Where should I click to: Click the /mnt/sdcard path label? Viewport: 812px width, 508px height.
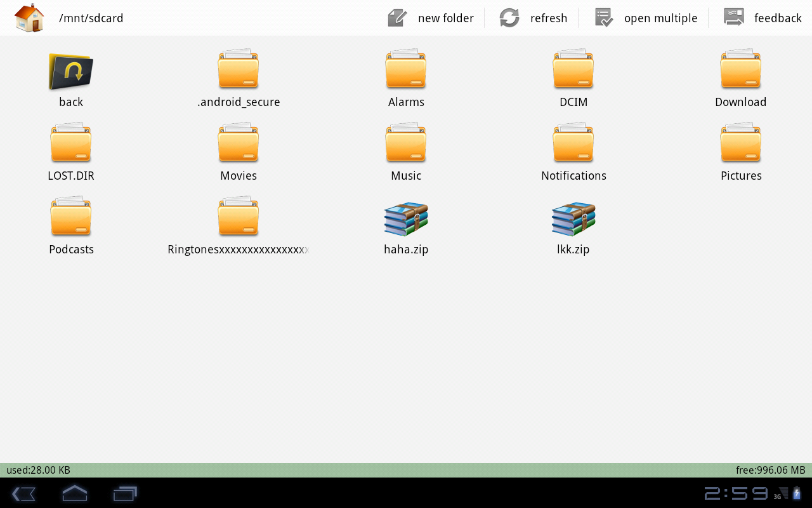[x=91, y=18]
